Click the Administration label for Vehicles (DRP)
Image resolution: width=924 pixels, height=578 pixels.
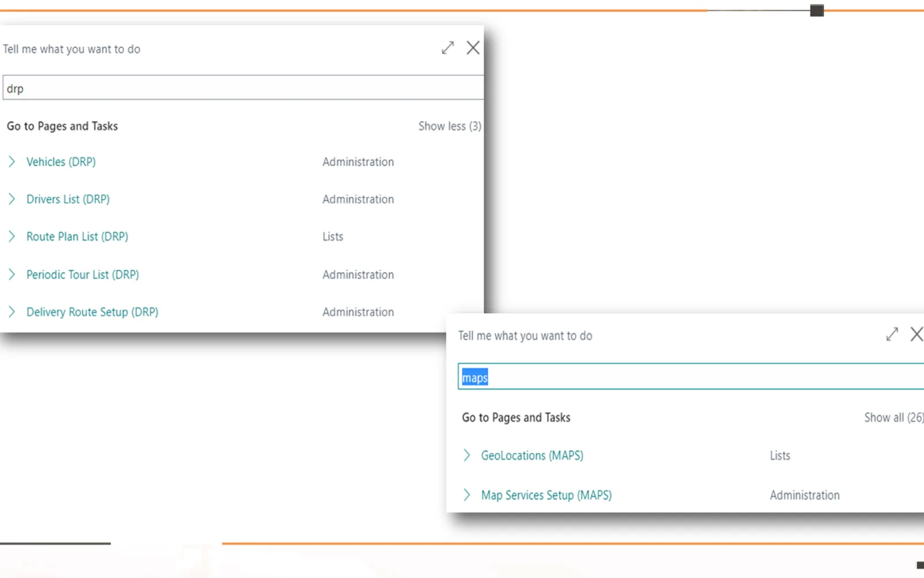358,162
